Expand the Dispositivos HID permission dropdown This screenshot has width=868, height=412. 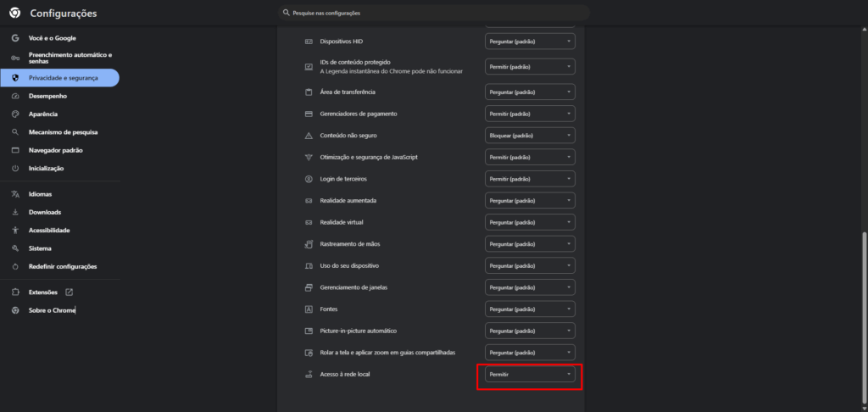pyautogui.click(x=530, y=41)
